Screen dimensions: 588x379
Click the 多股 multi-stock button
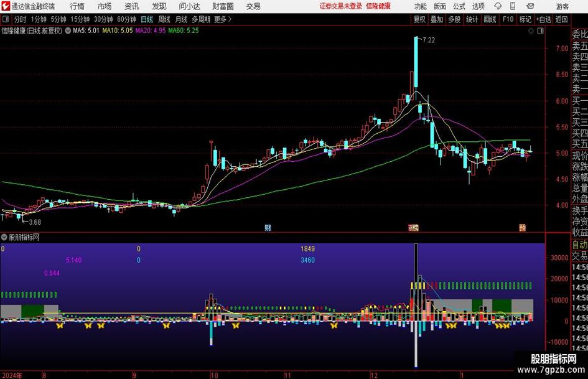pyautogui.click(x=454, y=19)
